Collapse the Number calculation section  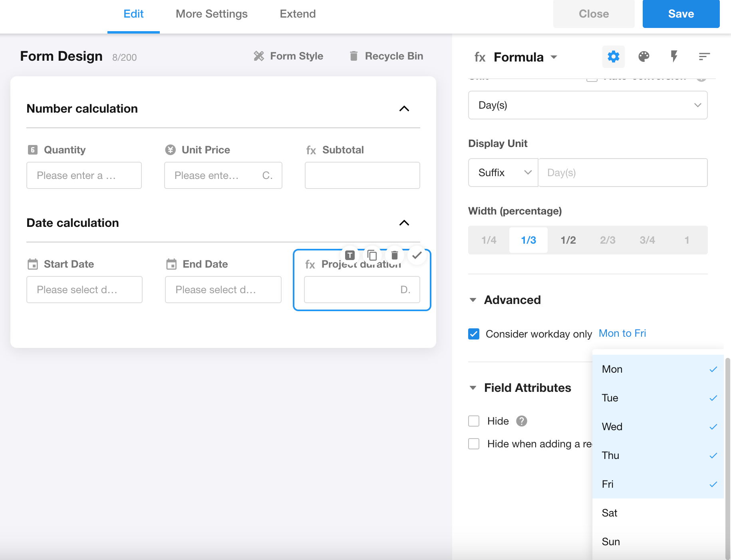point(404,109)
